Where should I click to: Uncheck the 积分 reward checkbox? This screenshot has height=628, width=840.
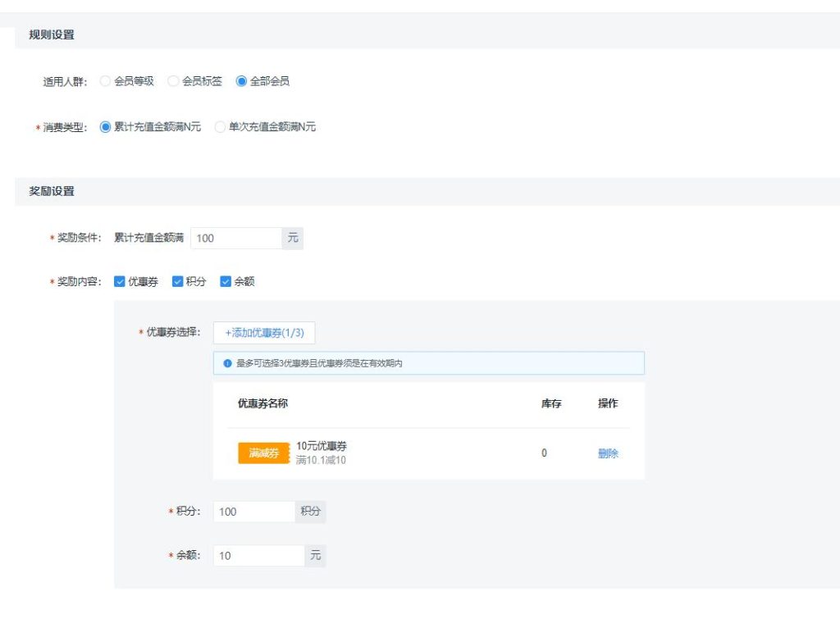[x=178, y=280]
